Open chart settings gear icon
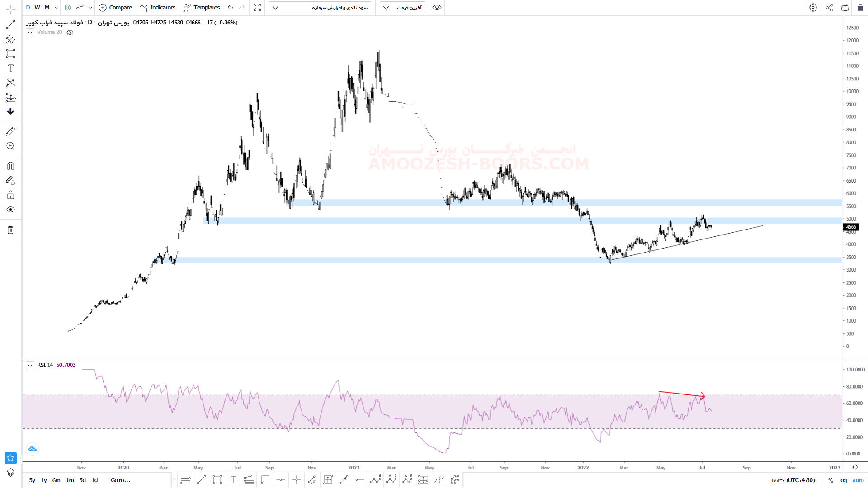The height and width of the screenshot is (488, 868). pos(813,8)
